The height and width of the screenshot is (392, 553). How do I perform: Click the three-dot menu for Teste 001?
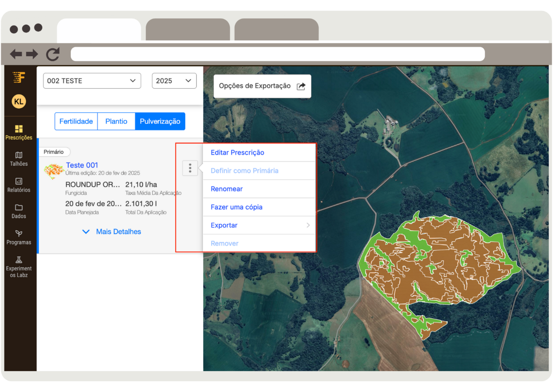[x=190, y=168]
